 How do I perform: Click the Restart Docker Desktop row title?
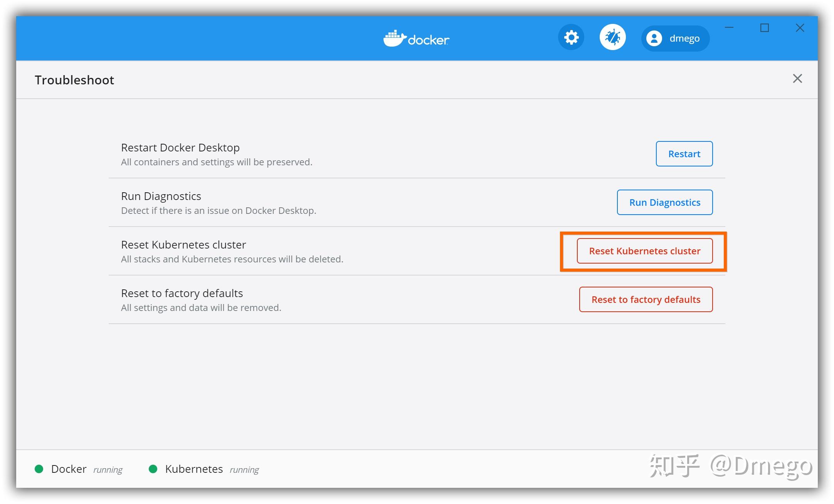tap(180, 148)
